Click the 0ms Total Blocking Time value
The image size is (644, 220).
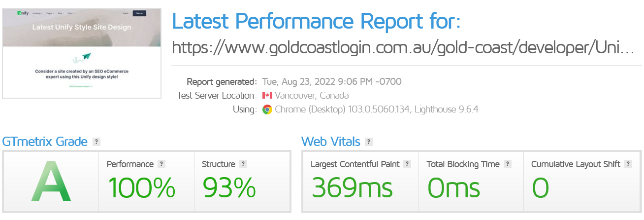(453, 188)
